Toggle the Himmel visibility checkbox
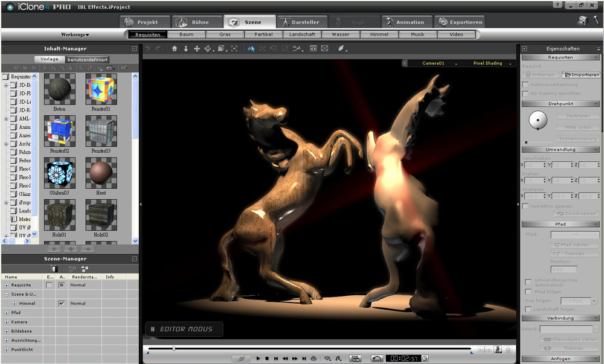This screenshot has height=364, width=604. 62,303
